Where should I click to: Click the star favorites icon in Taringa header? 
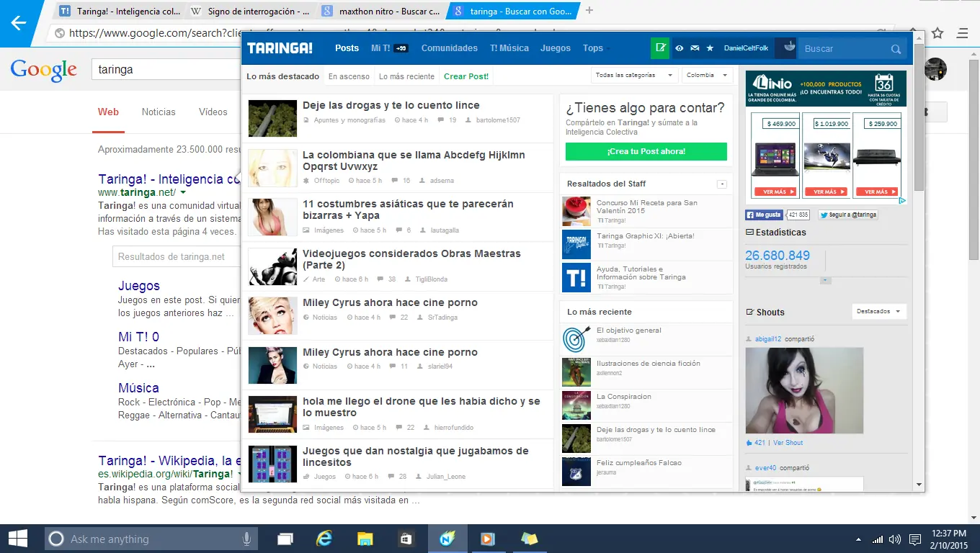click(710, 48)
